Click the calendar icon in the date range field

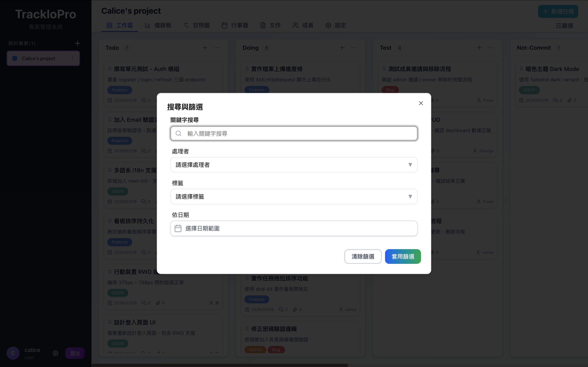[178, 228]
